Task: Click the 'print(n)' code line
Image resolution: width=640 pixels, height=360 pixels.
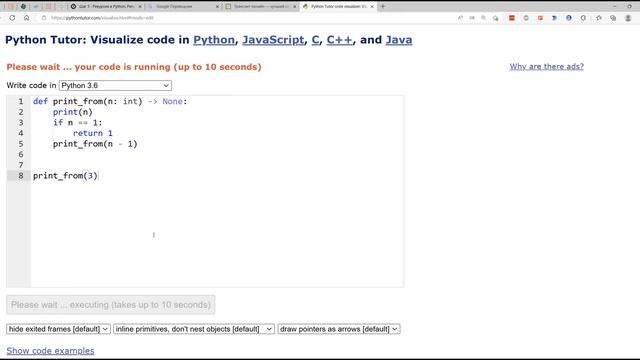Action: (x=73, y=112)
